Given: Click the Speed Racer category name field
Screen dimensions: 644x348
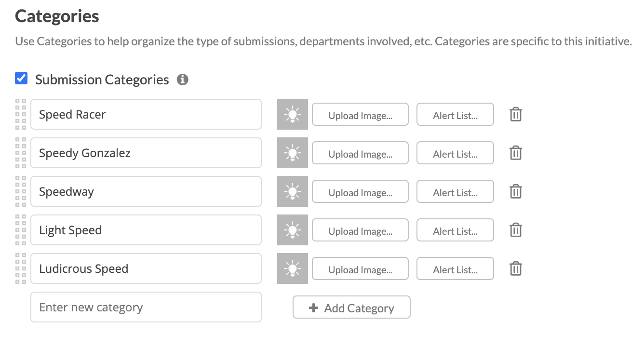Looking at the screenshot, I should pos(146,114).
